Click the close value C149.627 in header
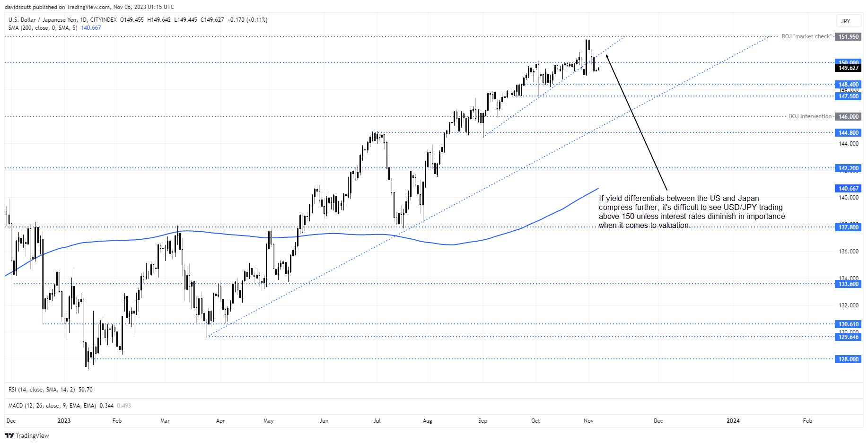This screenshot has width=868, height=444. coord(212,20)
